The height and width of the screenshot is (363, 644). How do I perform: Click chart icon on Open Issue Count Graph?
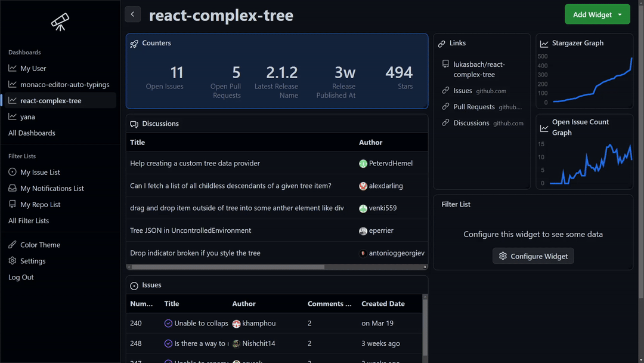[x=544, y=128]
